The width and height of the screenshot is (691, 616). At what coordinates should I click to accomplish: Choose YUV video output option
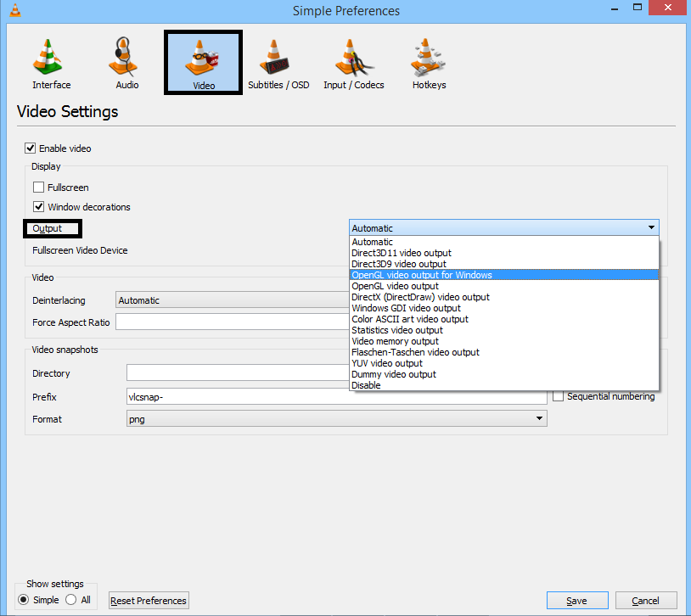504,363
